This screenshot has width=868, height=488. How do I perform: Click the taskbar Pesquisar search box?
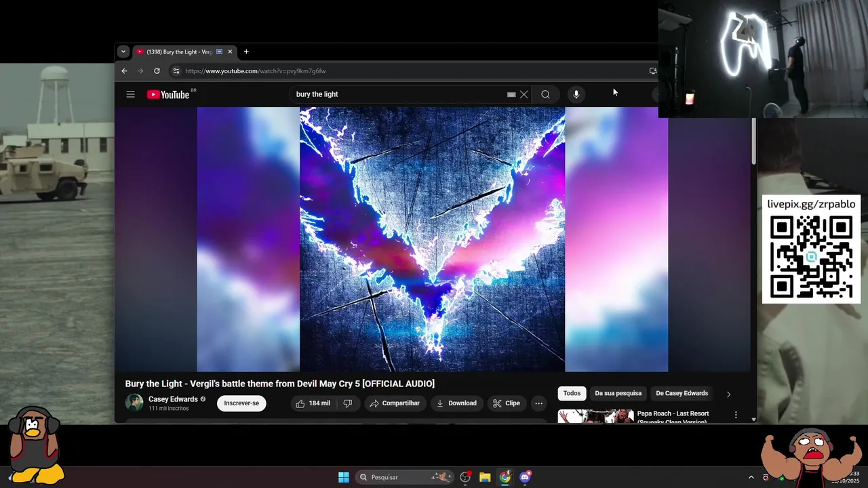(x=405, y=477)
